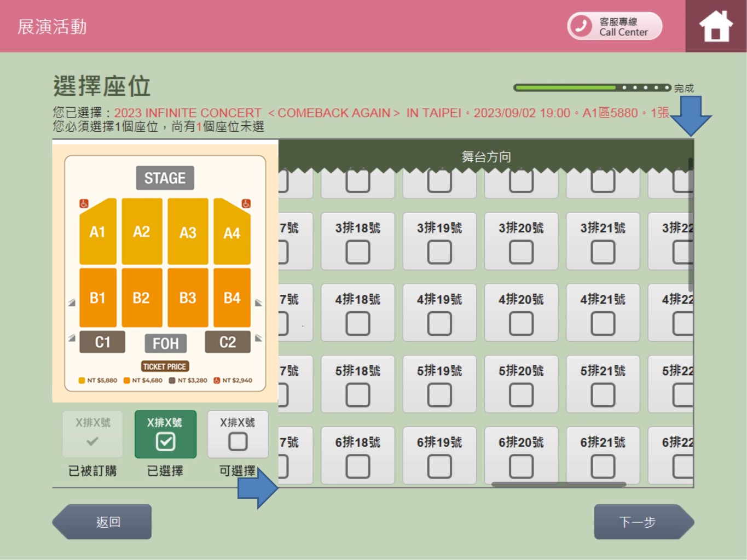
Task: Click the booking progress bar
Action: coord(592,87)
